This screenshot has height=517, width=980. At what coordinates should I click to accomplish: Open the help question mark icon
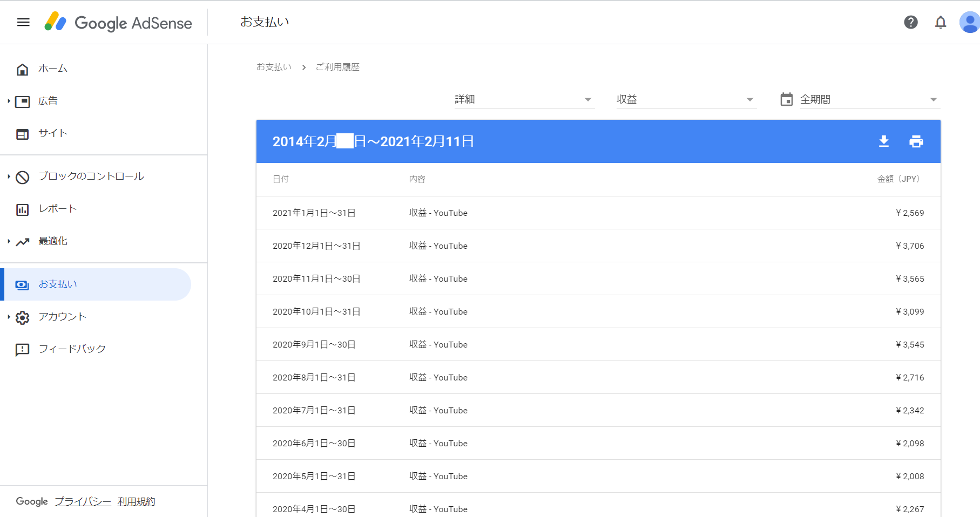click(911, 22)
